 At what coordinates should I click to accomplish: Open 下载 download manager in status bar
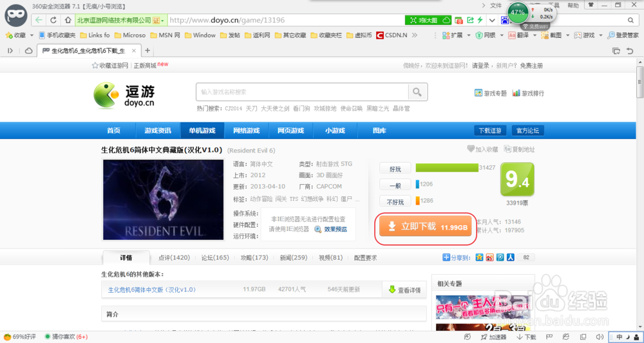tap(526, 337)
